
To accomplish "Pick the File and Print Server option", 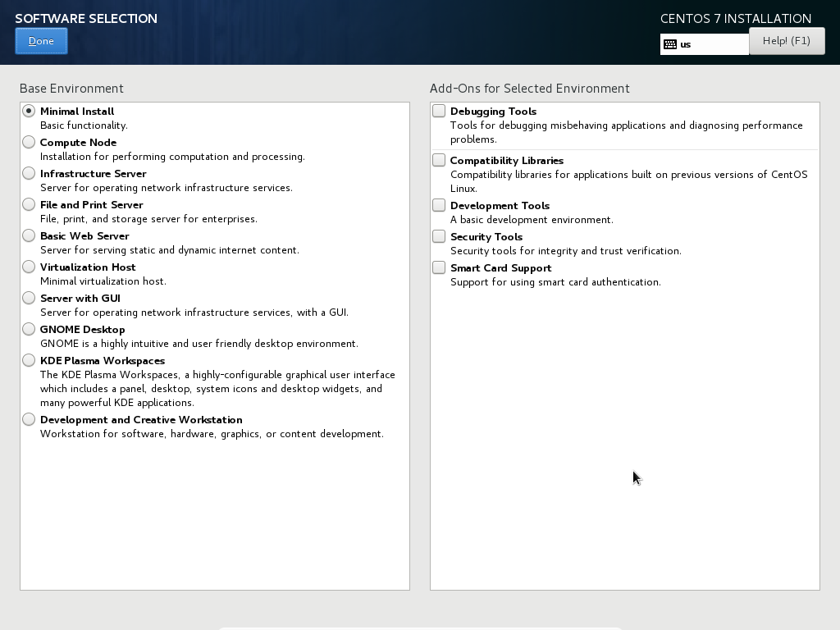I will coord(29,204).
